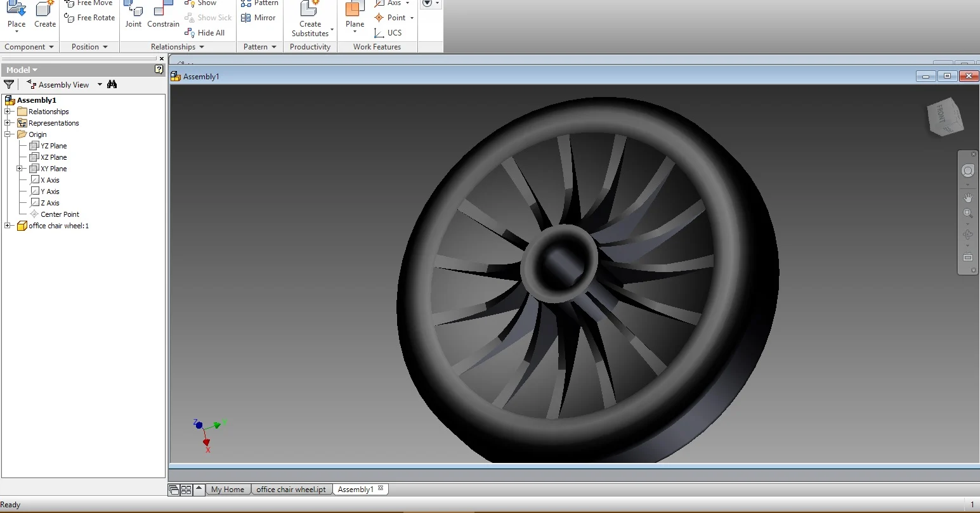980x513 pixels.
Task: Open the navigation bar customize menu
Action: (974, 270)
